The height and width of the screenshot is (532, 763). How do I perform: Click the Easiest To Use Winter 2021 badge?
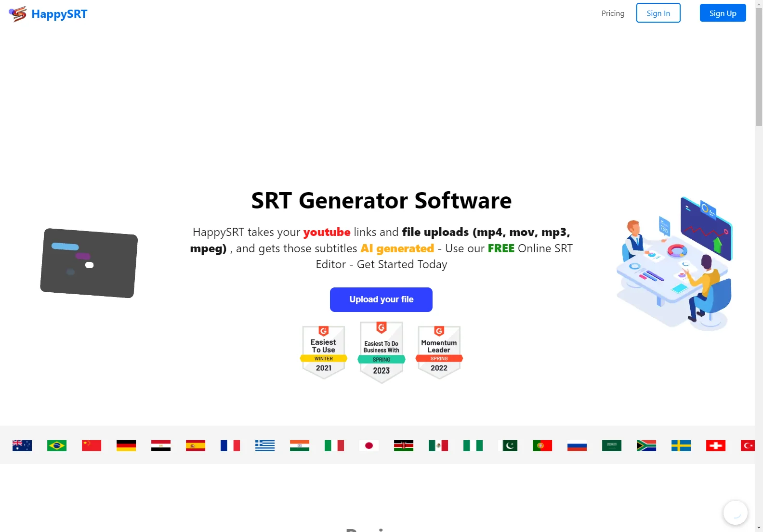324,352
